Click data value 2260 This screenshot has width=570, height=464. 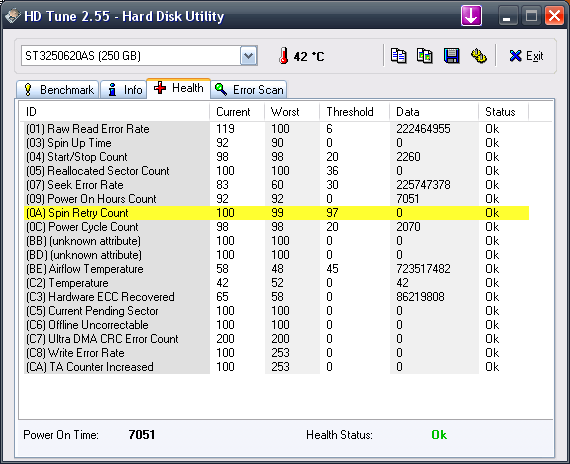point(408,157)
